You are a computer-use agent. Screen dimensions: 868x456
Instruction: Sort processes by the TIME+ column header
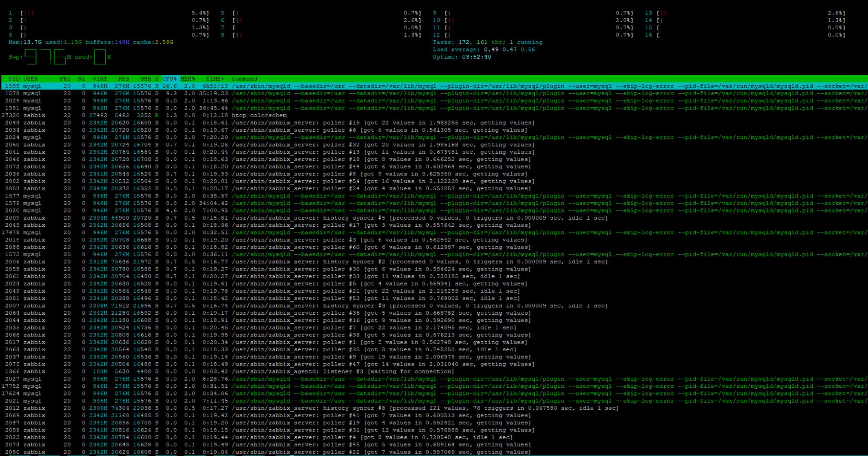click(x=215, y=79)
